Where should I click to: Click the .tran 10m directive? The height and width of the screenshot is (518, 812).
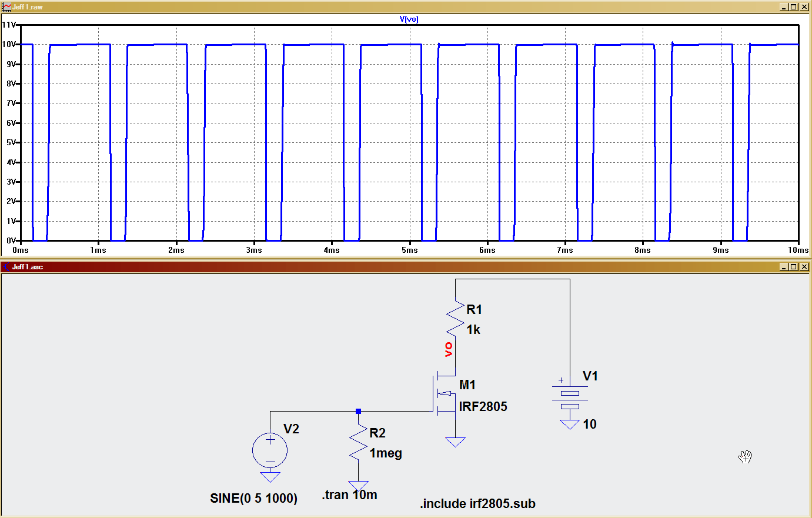pos(349,495)
